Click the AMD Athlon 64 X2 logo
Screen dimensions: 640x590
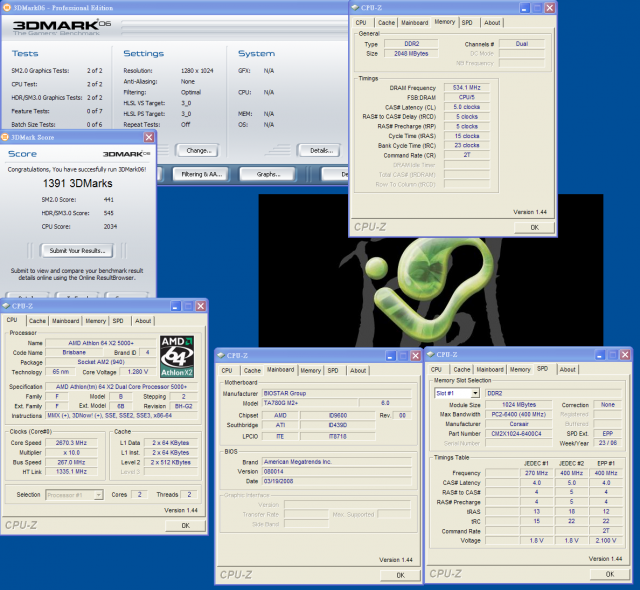pos(177,357)
